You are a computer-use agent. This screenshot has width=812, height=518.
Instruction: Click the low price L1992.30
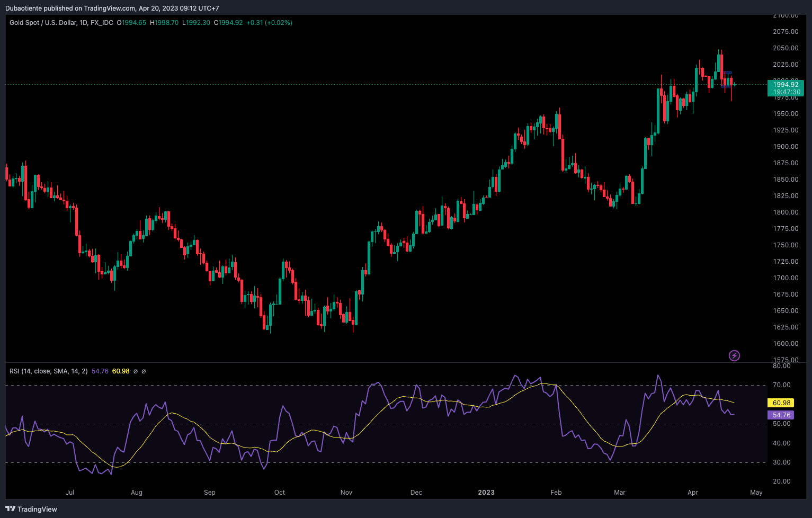(196, 23)
